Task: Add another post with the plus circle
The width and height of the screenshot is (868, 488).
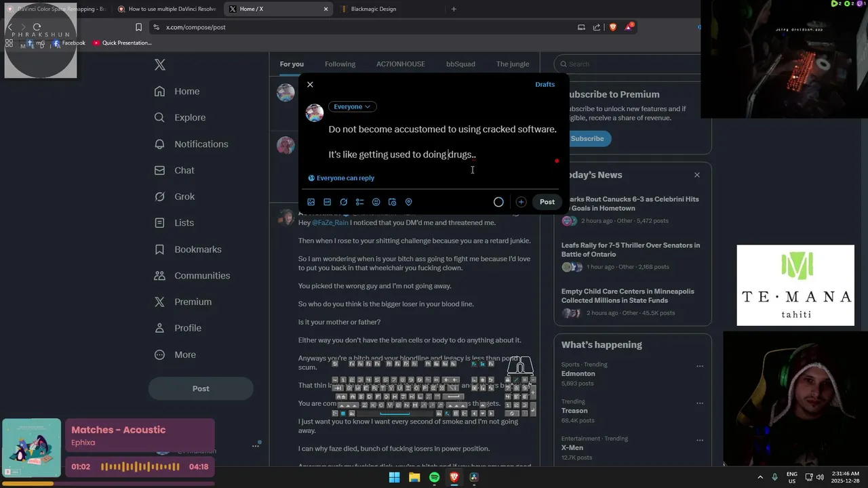Action: pyautogui.click(x=521, y=202)
